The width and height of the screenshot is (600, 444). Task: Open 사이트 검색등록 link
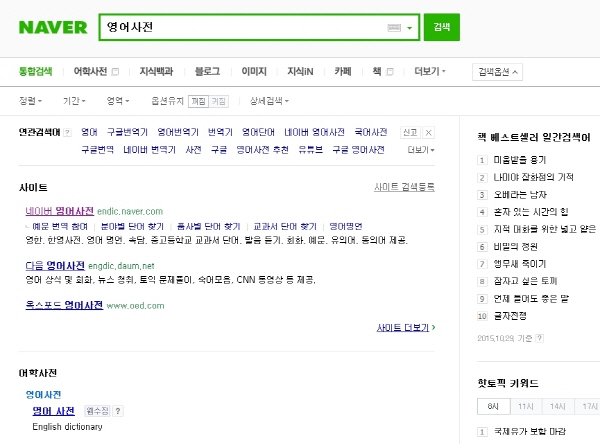click(x=404, y=187)
